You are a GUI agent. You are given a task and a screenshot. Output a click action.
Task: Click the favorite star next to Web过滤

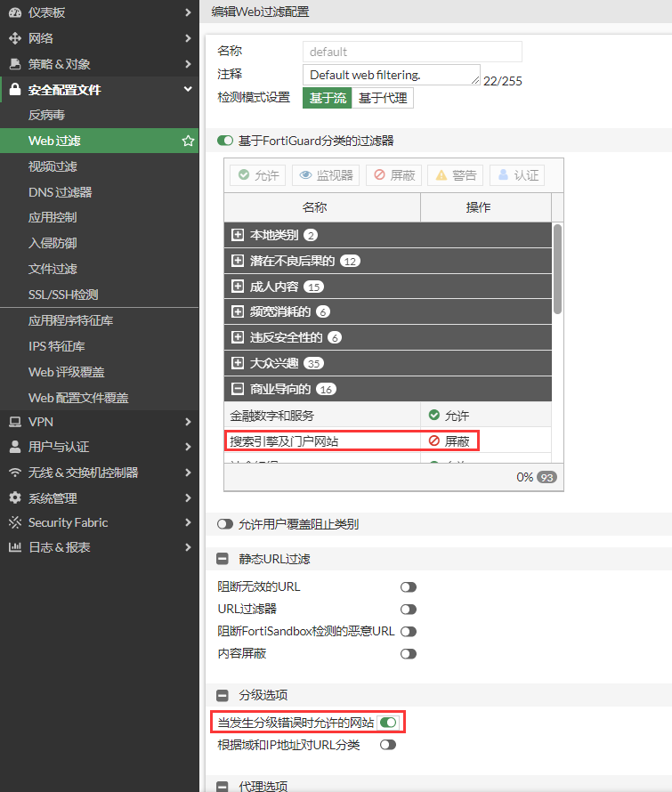188,141
